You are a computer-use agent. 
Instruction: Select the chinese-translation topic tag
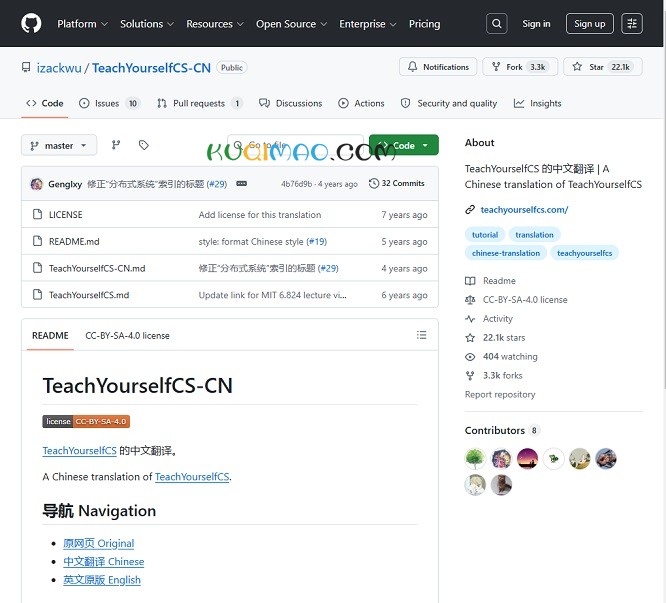click(x=506, y=253)
